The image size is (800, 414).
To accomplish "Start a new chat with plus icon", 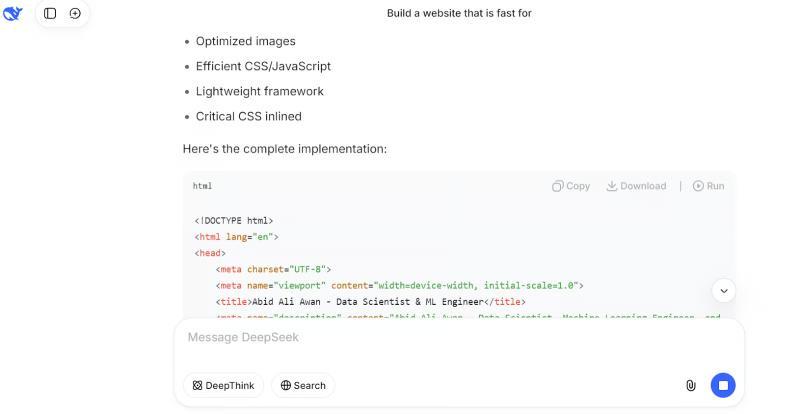I will (x=75, y=14).
